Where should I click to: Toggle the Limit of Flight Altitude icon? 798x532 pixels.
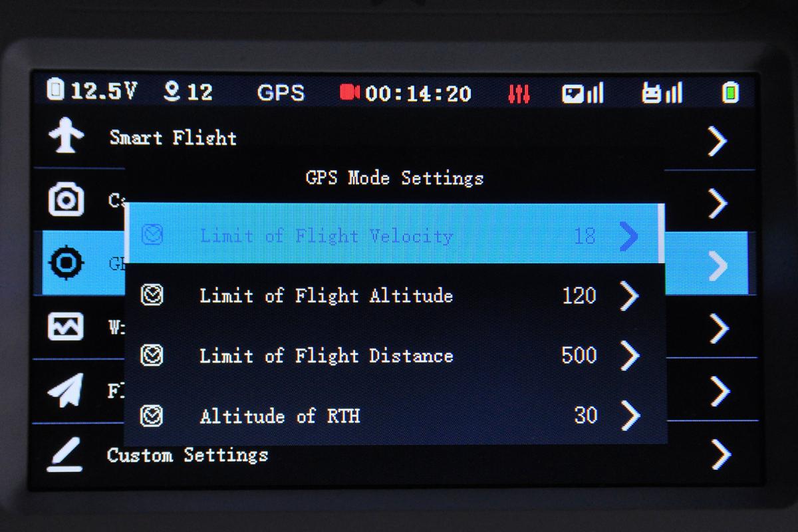[152, 295]
